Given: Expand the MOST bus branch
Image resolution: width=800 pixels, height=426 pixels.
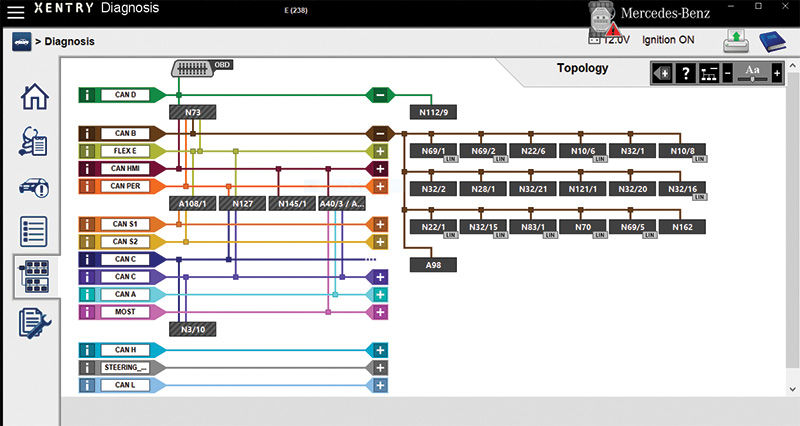Looking at the screenshot, I should pyautogui.click(x=380, y=312).
